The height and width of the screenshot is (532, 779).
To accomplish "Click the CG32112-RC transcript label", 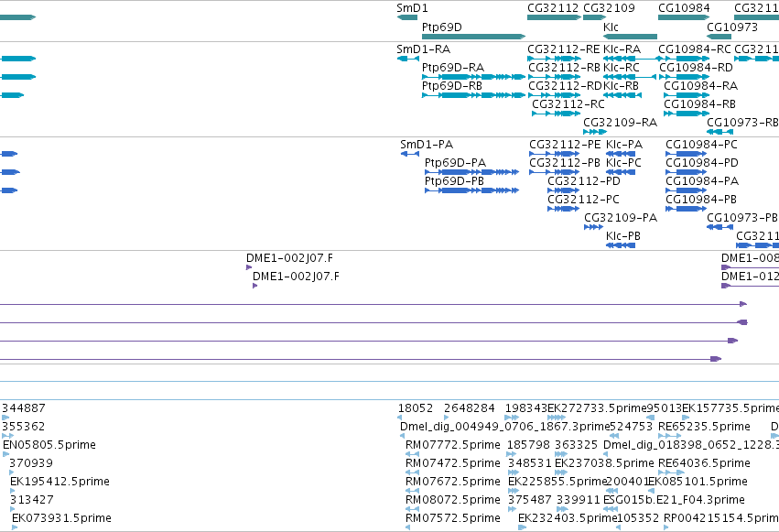I will 568,104.
